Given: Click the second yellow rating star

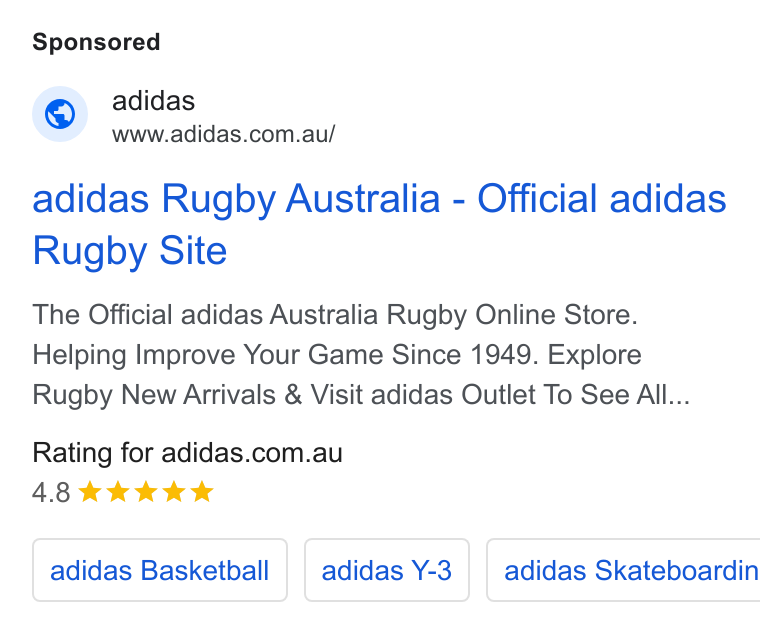Looking at the screenshot, I should point(118,491).
